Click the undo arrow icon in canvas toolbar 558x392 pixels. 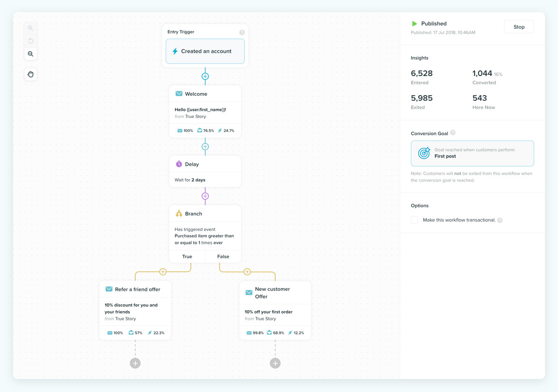31,41
